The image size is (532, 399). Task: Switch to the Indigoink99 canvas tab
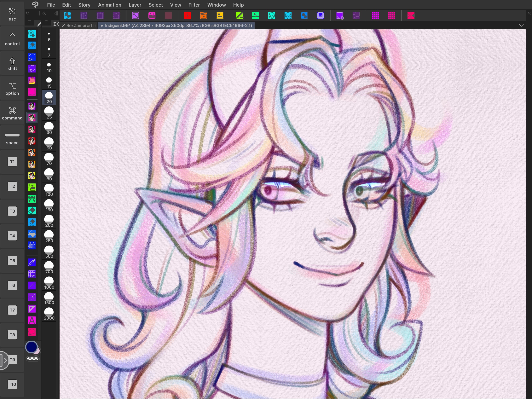pyautogui.click(x=176, y=26)
